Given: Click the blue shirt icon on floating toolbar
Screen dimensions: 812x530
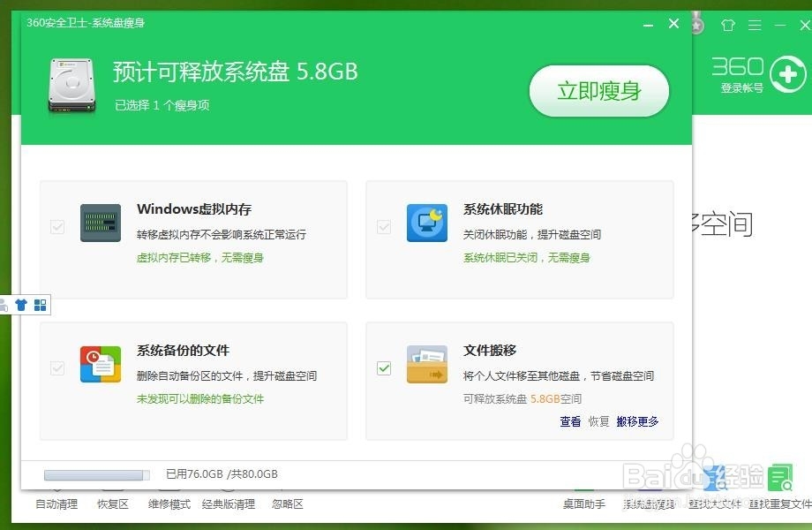Looking at the screenshot, I should coord(21,305).
